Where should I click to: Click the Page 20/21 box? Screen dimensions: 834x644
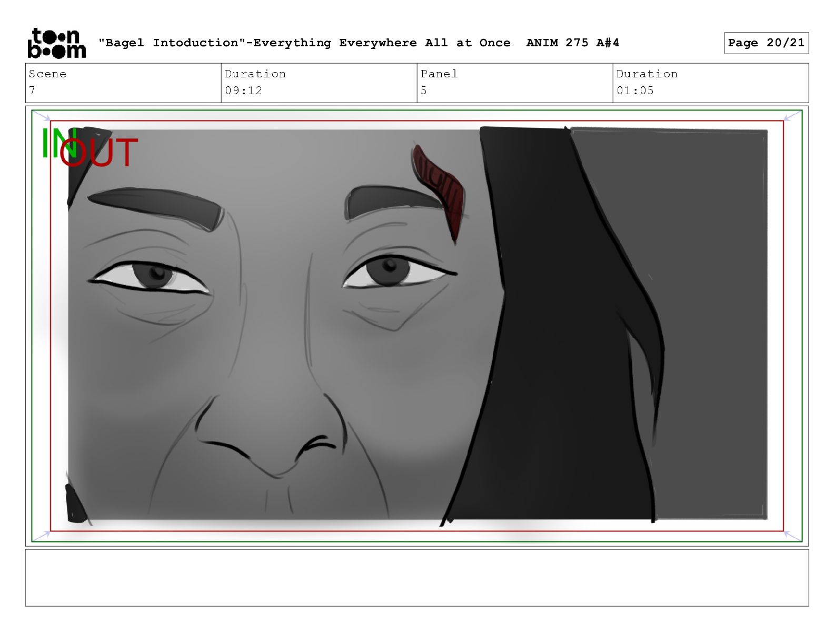[x=766, y=43]
